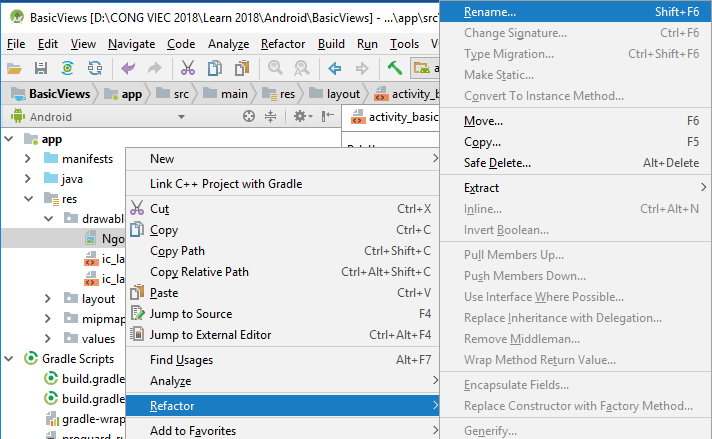Select Paste in context menu
Screen dimensions: 712x439
pyautogui.click(x=282, y=293)
